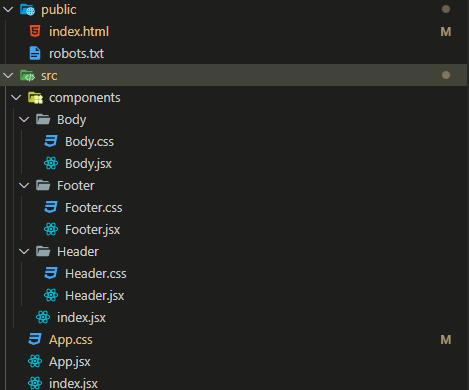Open the file index.html

coord(79,32)
